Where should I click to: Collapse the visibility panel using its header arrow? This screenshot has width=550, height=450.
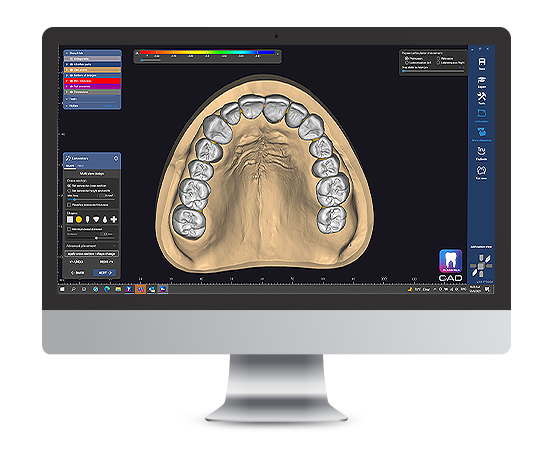click(x=67, y=53)
